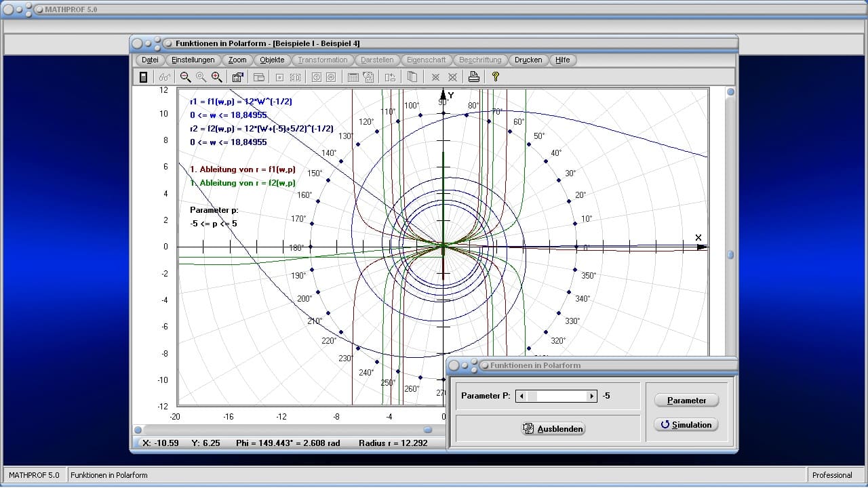Click the Radius r readout in status bar
Viewport: 868px width, 488px height.
[393, 443]
